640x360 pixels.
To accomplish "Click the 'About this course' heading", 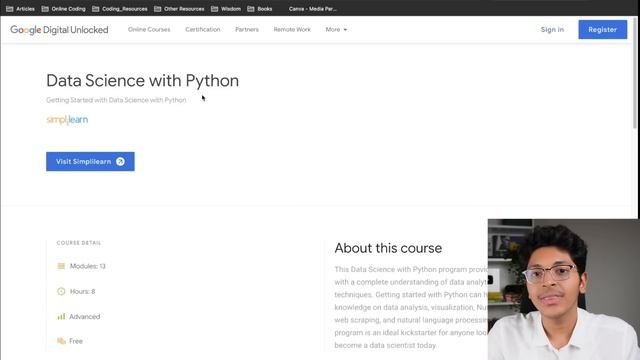I will (x=388, y=248).
